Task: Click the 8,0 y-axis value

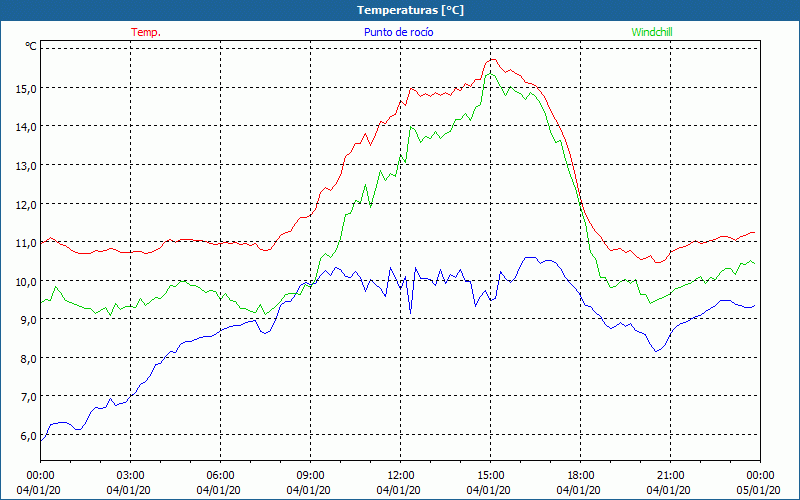Action: click(x=29, y=359)
